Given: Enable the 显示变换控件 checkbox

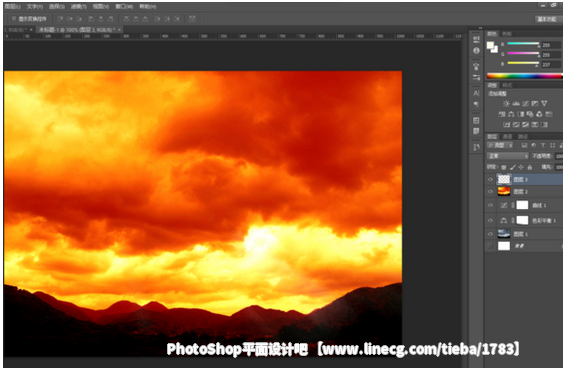Looking at the screenshot, I should (x=14, y=19).
